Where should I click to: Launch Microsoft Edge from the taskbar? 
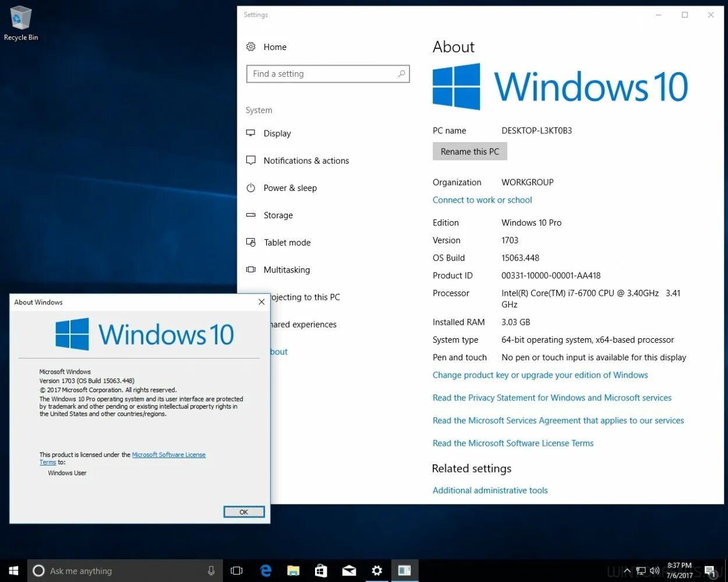coord(266,571)
